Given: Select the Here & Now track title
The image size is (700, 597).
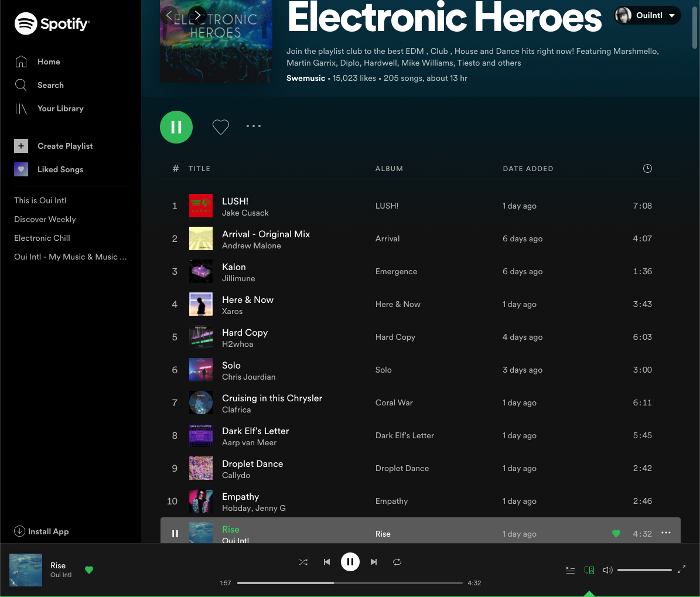Looking at the screenshot, I should coord(248,299).
